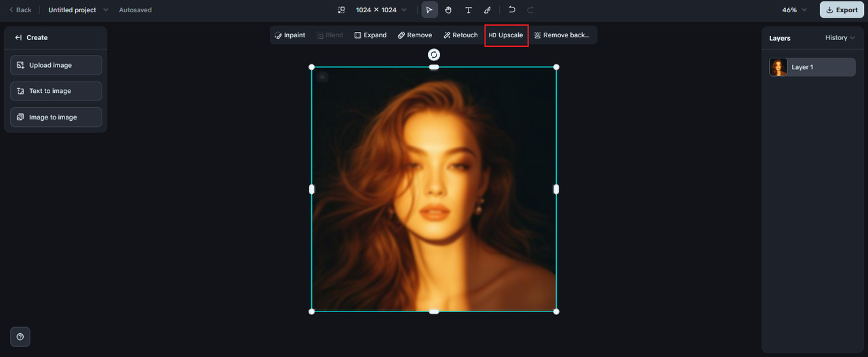Open the History dropdown
The width and height of the screenshot is (868, 357).
[x=840, y=38]
